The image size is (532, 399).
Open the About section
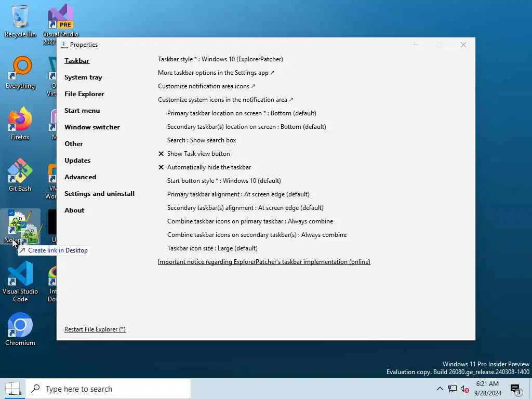pos(74,210)
